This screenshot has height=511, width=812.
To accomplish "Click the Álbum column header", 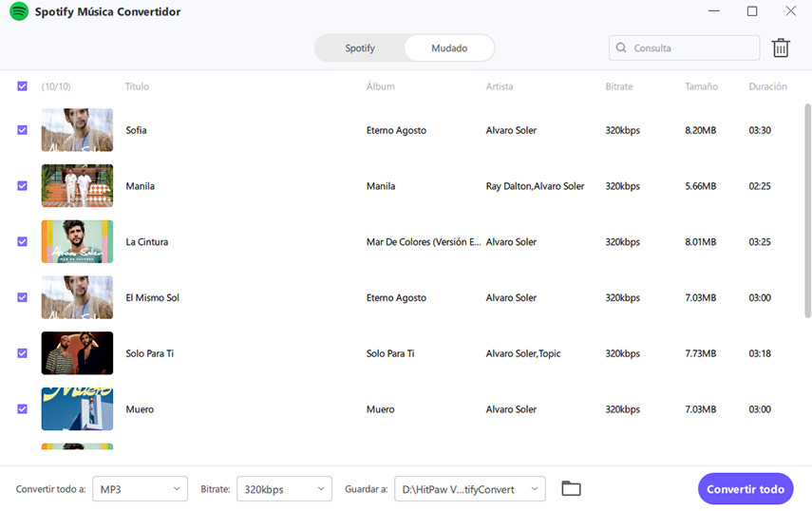I will click(x=381, y=86).
